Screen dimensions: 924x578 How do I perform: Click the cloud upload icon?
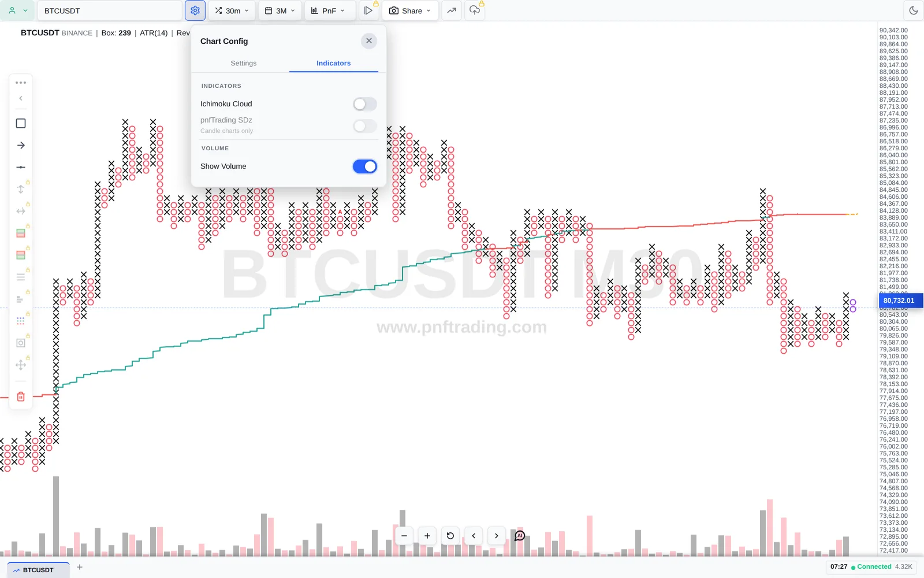point(475,10)
